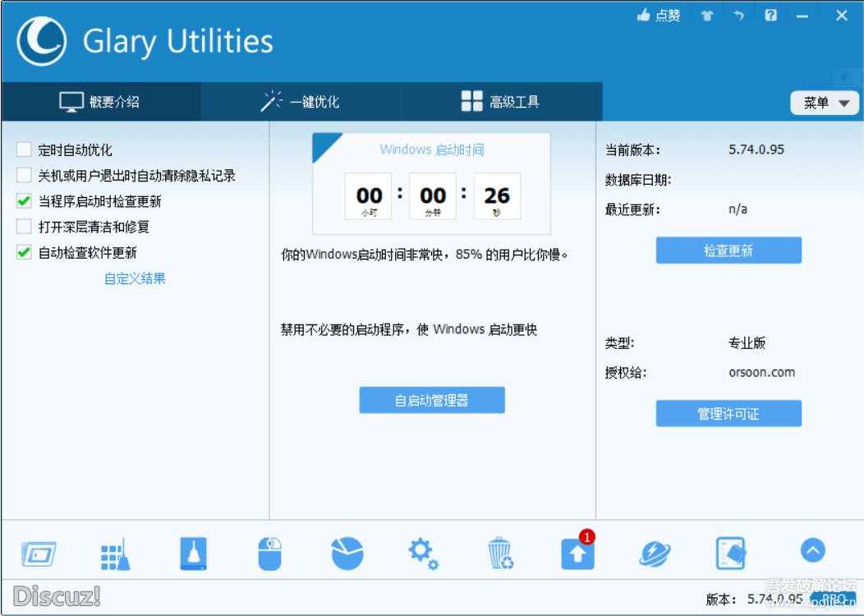The image size is (864, 616).
Task: Click the seconds value 26
Action: (x=497, y=195)
